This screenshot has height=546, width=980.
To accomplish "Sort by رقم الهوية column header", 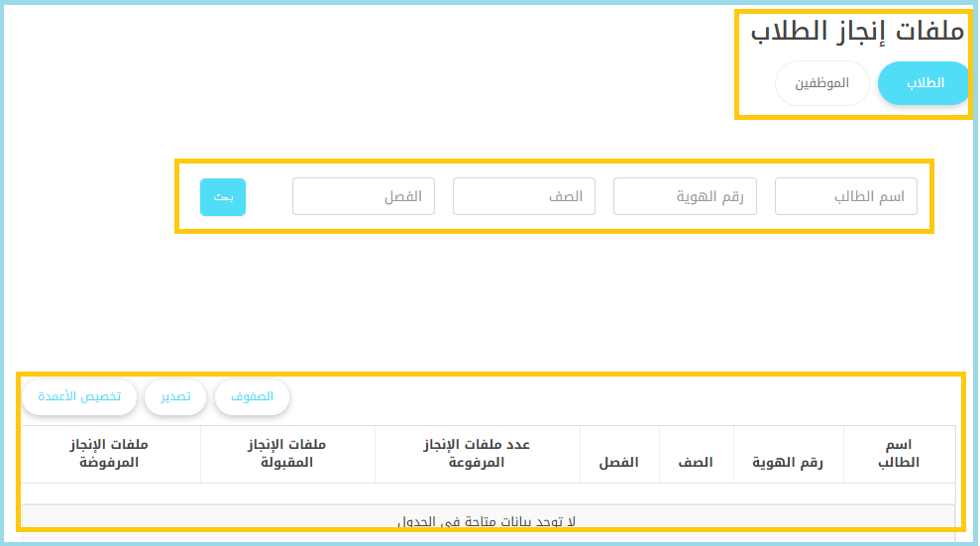I will point(788,463).
